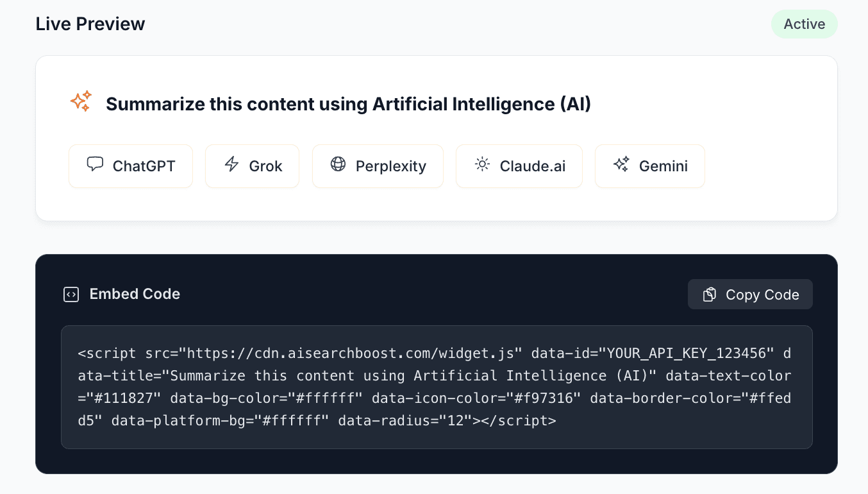Select the ChatGPT text label
This screenshot has width=868, height=494.
[x=144, y=166]
